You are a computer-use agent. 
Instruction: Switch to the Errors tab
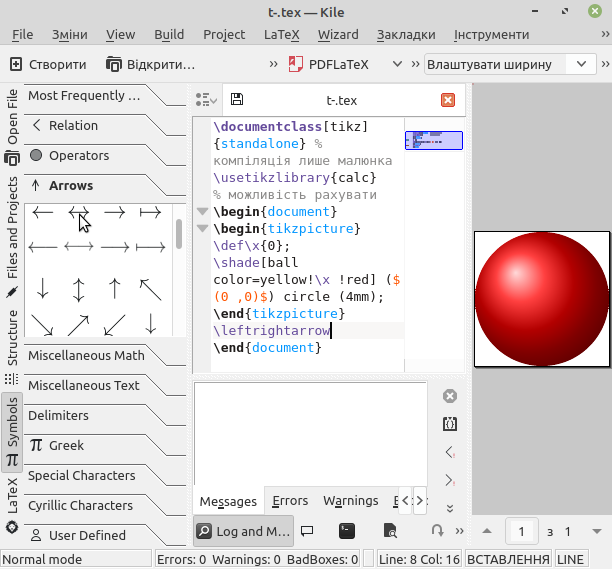[x=290, y=500]
